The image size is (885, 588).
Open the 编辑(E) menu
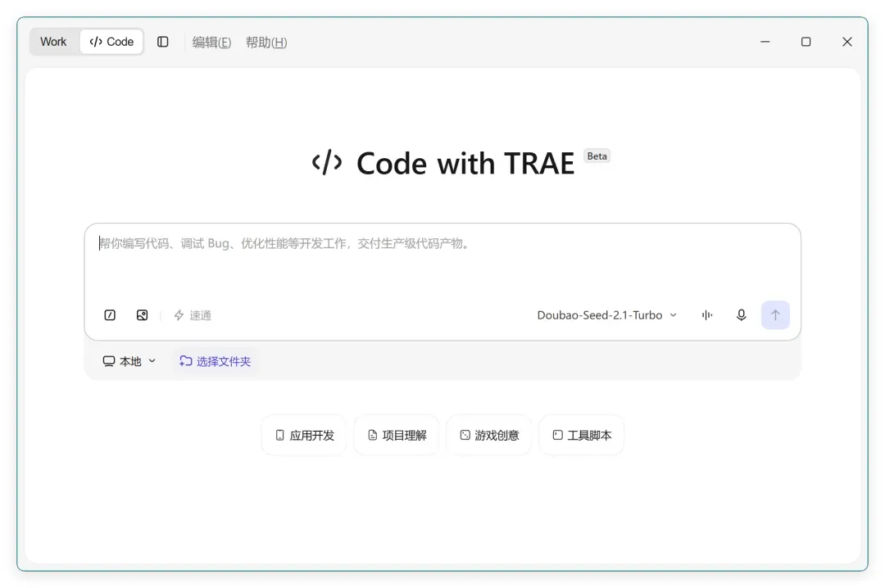tap(211, 43)
